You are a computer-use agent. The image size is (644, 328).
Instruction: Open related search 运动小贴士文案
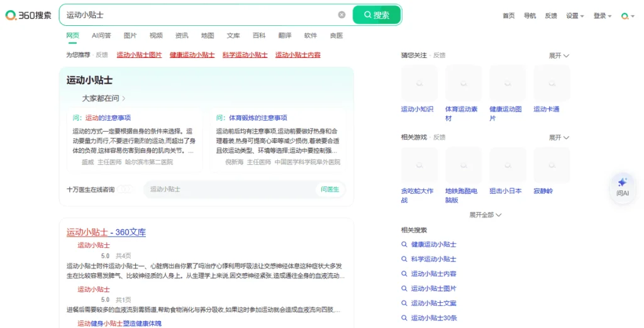pos(434,303)
